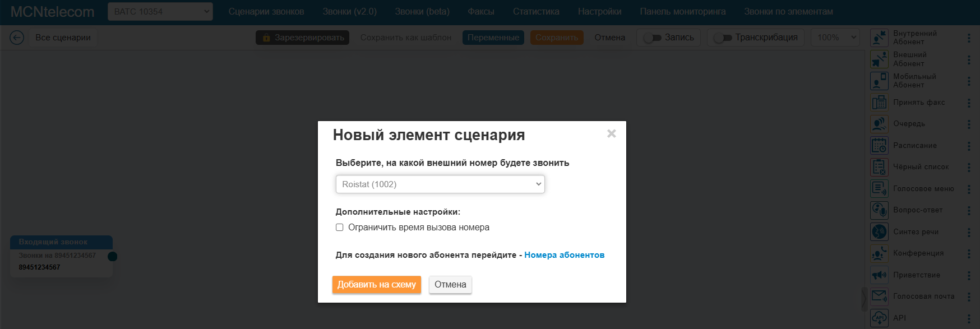Click the Внутренний Абонент element icon
The height and width of the screenshot is (329, 980).
tap(879, 38)
